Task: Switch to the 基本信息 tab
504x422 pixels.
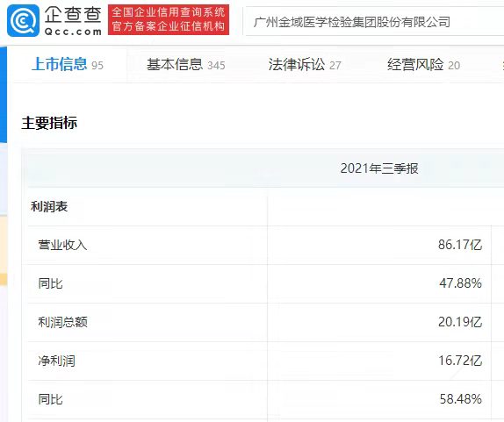Action: point(186,65)
